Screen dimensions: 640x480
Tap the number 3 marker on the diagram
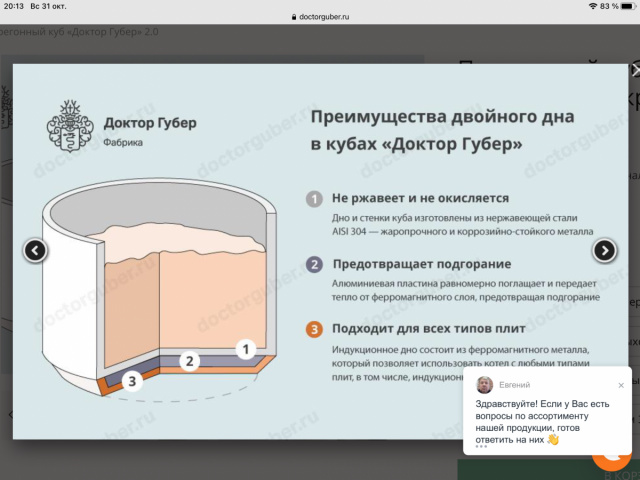click(x=134, y=379)
